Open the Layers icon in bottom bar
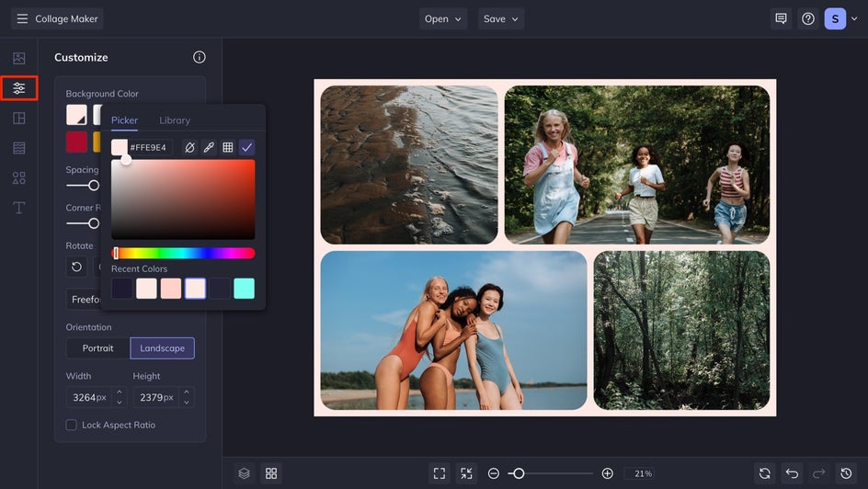This screenshot has width=868, height=489. tap(244, 473)
